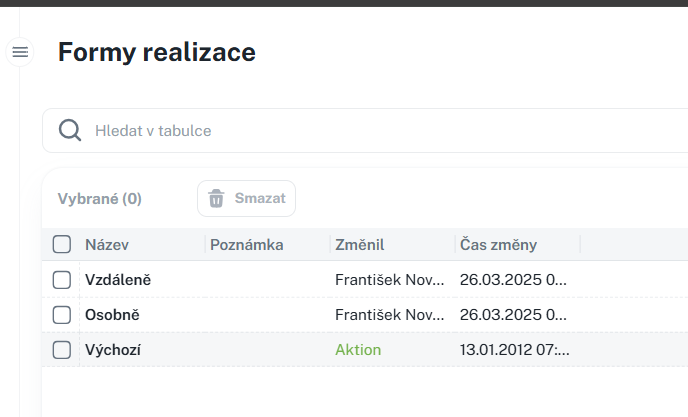Open the green Aktion link
688x417 pixels.
click(x=358, y=350)
